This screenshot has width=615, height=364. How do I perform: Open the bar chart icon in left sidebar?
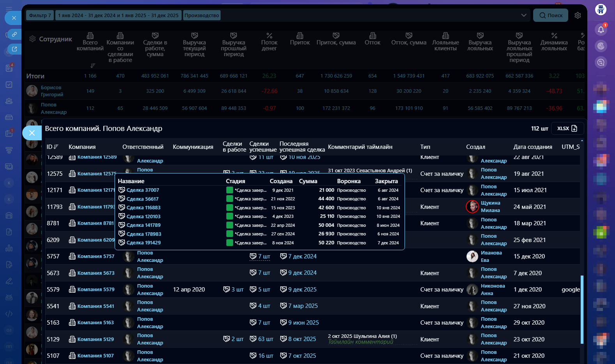[9, 248]
